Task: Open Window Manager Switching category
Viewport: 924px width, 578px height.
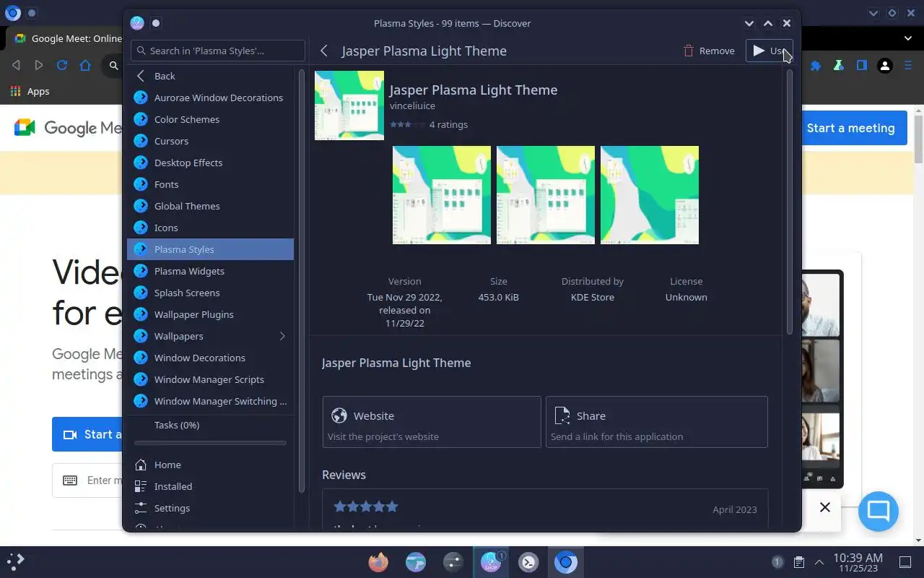Action: tap(210, 401)
